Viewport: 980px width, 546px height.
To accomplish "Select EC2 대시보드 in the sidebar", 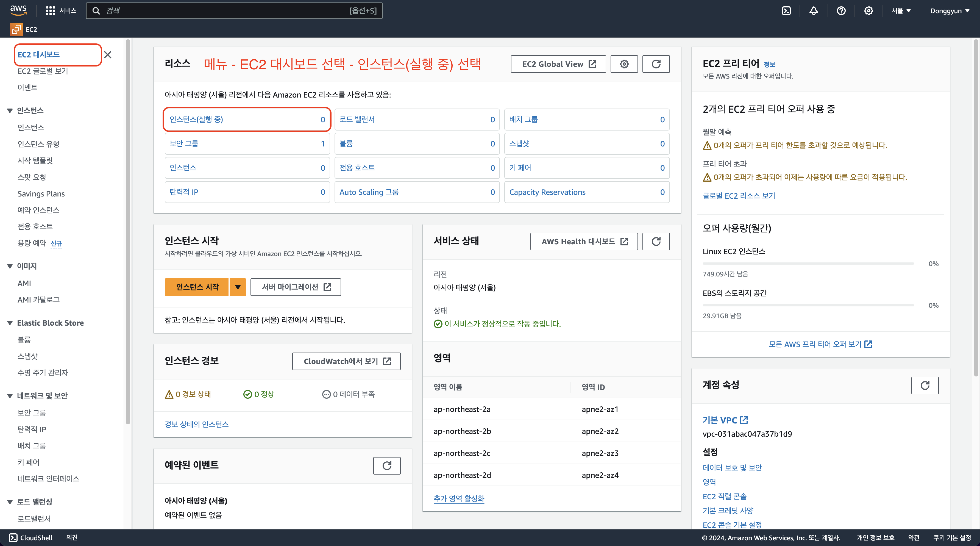I will 39,54.
